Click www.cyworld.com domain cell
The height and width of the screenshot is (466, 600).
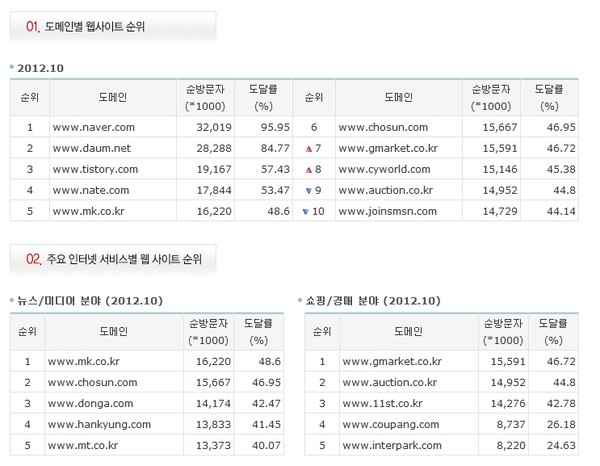click(x=384, y=169)
